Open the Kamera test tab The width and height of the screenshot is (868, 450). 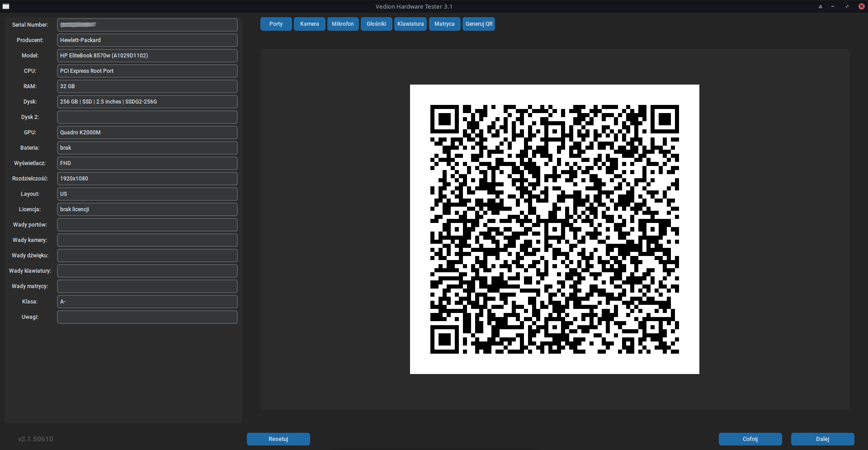[x=309, y=24]
